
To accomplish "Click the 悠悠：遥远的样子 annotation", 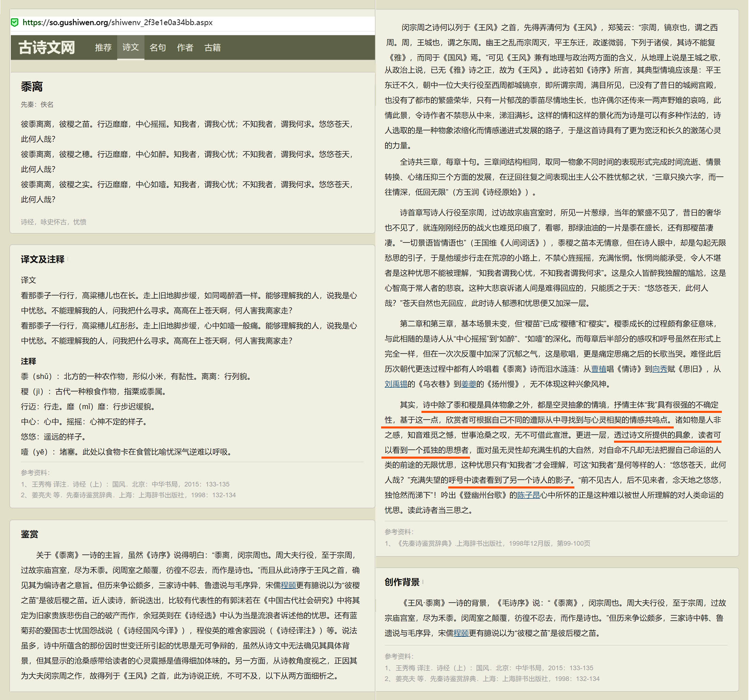I will tap(55, 437).
